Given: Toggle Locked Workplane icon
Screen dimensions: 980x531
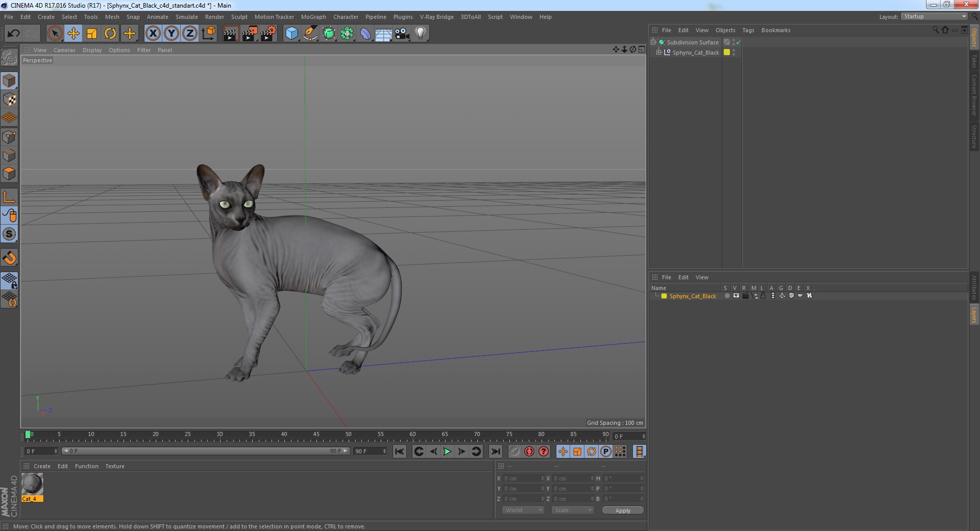Looking at the screenshot, I should 9,281.
